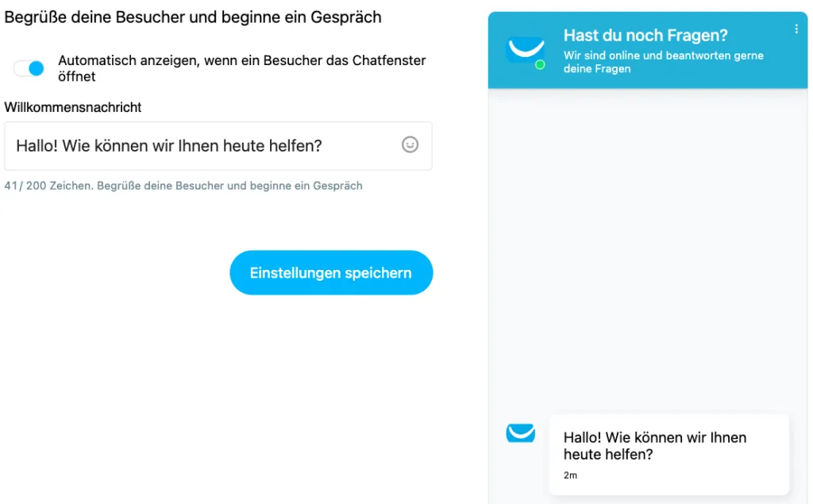Click the Willkommensnachricht label
The width and height of the screenshot is (813, 504).
point(72,107)
